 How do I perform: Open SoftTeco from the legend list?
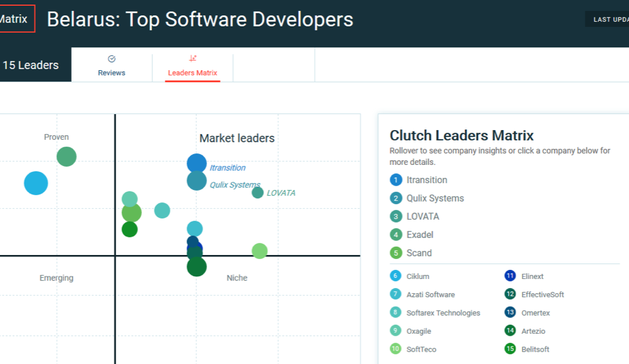point(422,349)
